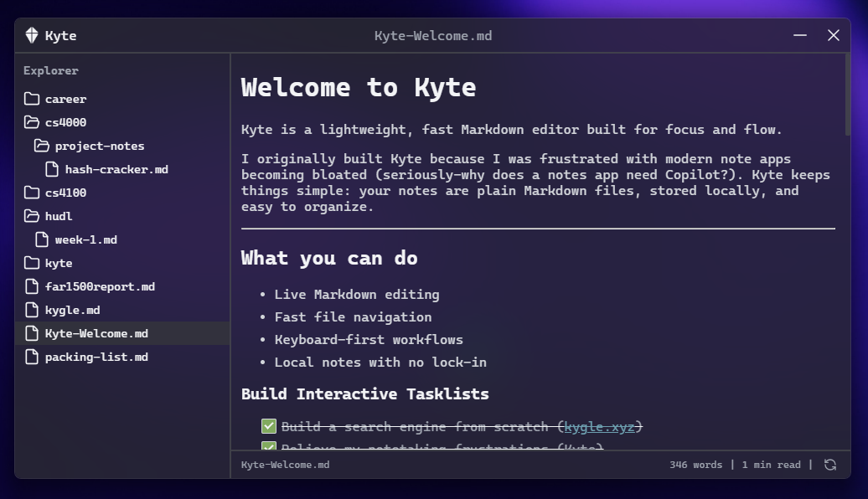Click the 'Keyboard-first workflows' bullet

[369, 340]
